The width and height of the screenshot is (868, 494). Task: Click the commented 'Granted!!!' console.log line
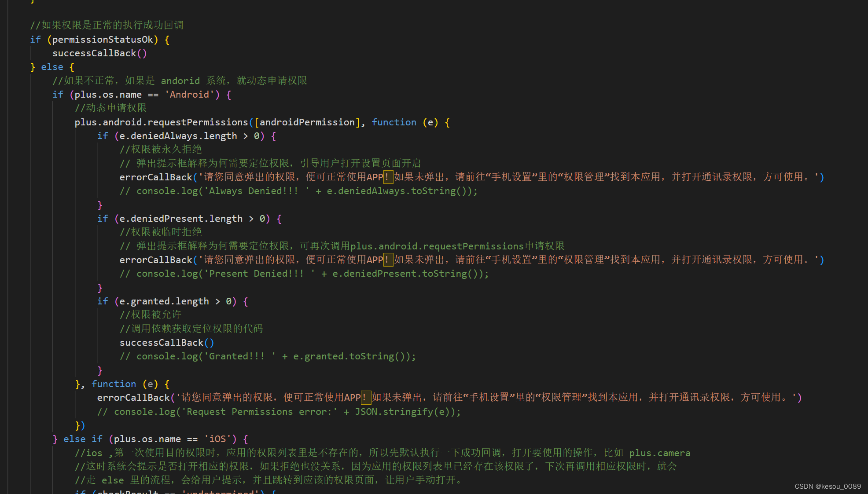tap(267, 356)
